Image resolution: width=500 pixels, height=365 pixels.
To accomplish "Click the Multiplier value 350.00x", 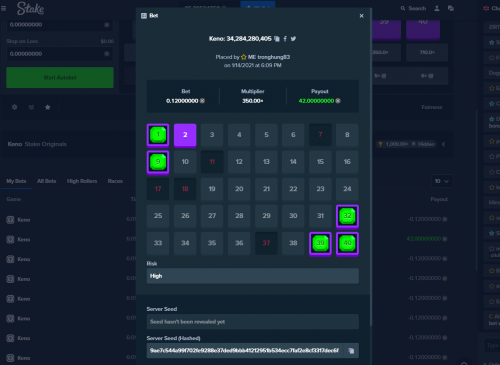I will click(x=253, y=101).
